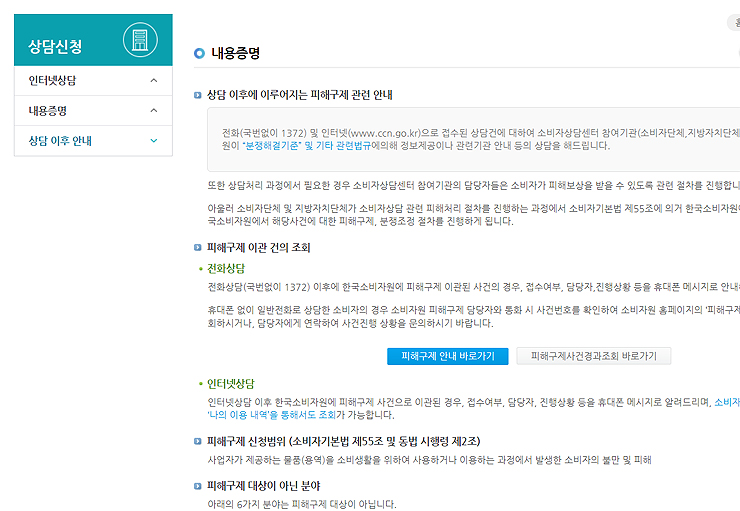This screenshot has width=740, height=511.
Task: Click the blue circle icon beside 내용증명 heading
Action: coord(199,53)
